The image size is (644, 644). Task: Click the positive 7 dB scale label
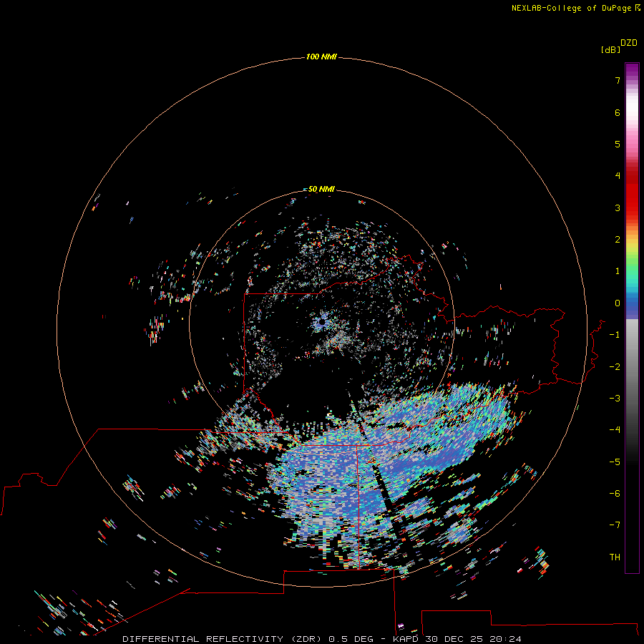[618, 80]
